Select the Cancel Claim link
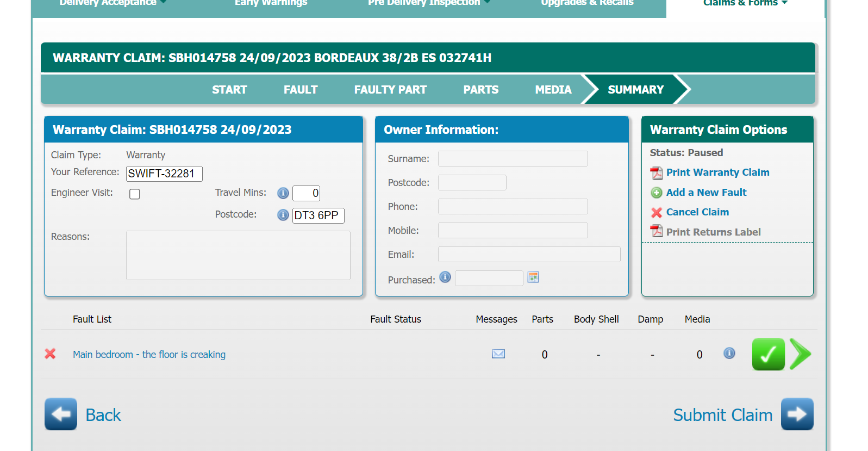Screen dimensions: 868x451 [697, 212]
